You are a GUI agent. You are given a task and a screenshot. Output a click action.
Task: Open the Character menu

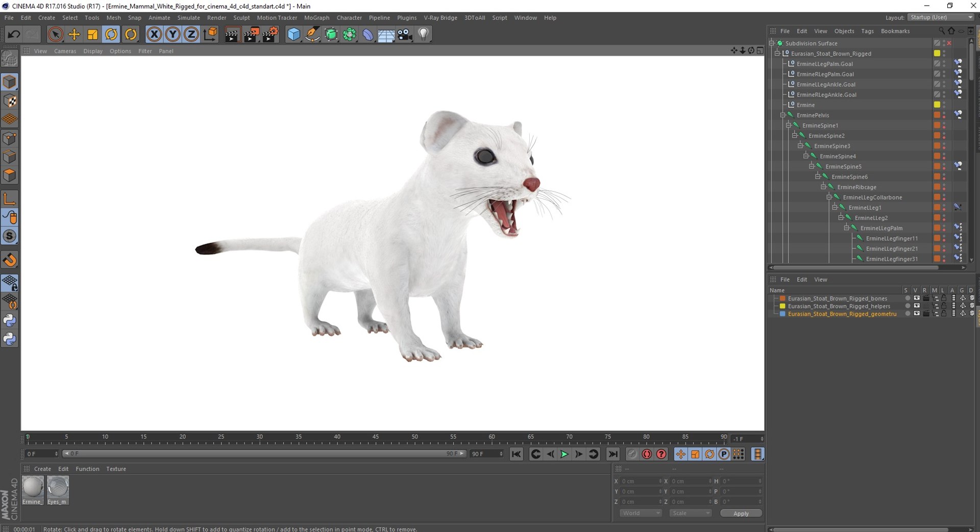(349, 17)
